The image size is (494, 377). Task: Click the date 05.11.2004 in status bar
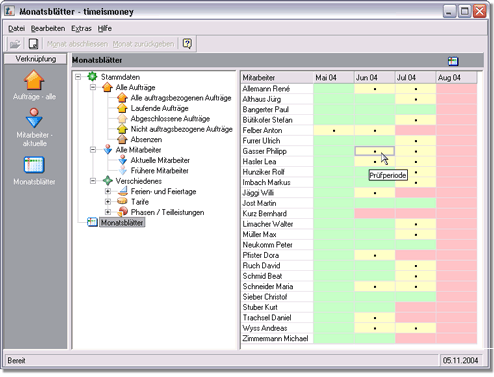tap(460, 360)
